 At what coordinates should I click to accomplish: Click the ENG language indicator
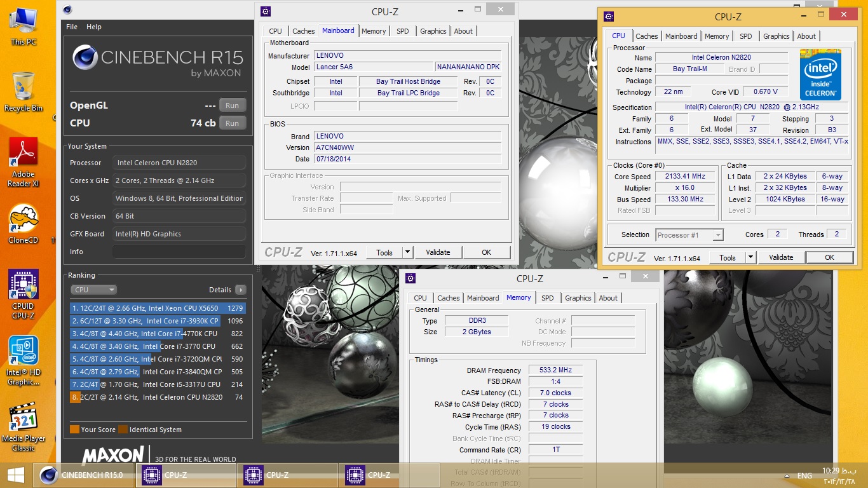[x=804, y=475]
